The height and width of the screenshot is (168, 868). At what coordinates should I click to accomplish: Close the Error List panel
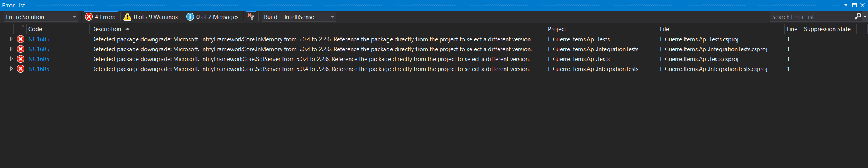coord(862,5)
